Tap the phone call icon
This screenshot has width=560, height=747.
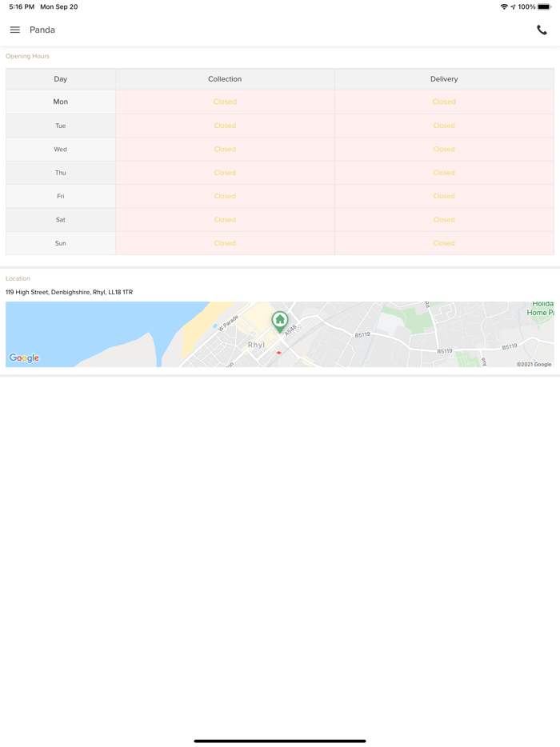[542, 30]
